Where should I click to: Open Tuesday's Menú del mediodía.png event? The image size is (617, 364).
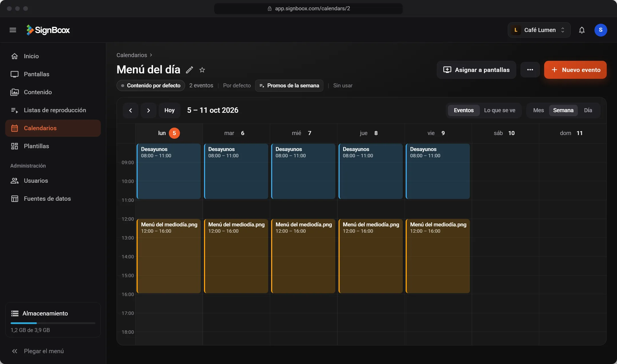236,256
